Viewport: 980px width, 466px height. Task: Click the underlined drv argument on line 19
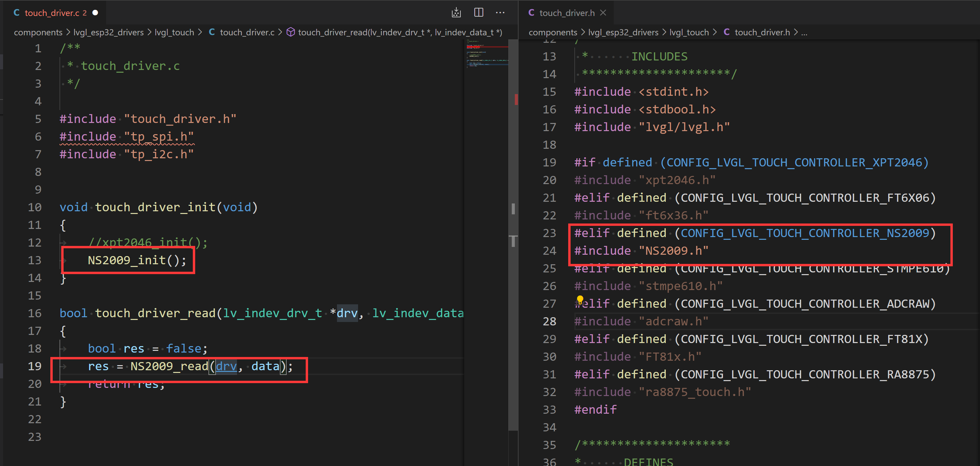pyautogui.click(x=226, y=366)
